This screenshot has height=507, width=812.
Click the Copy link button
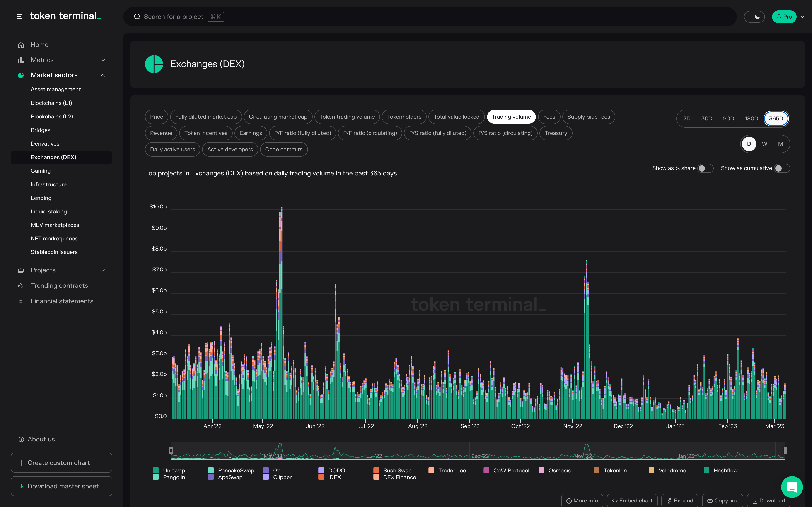tap(723, 500)
